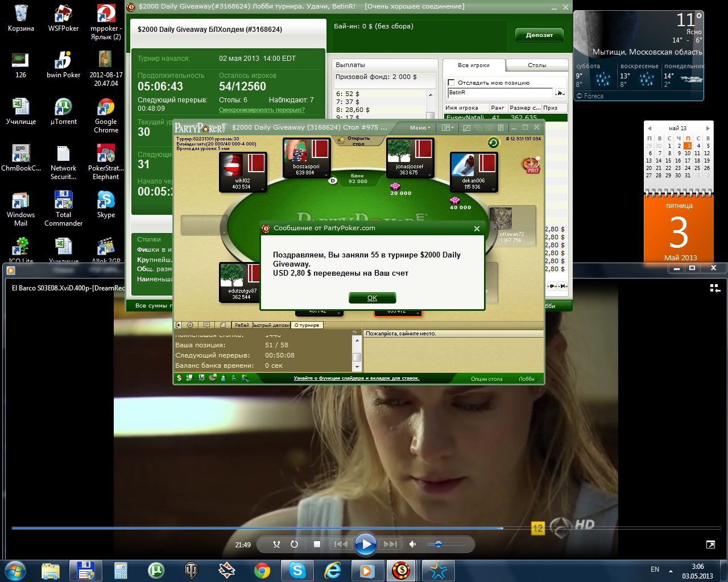Stop video playback with stop button
The image size is (728, 582).
317,544
